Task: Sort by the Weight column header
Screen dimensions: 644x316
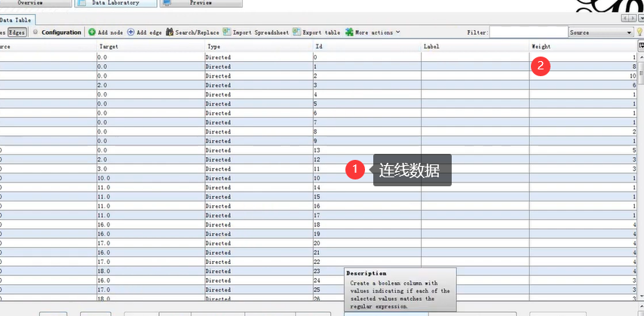Action: (583, 47)
